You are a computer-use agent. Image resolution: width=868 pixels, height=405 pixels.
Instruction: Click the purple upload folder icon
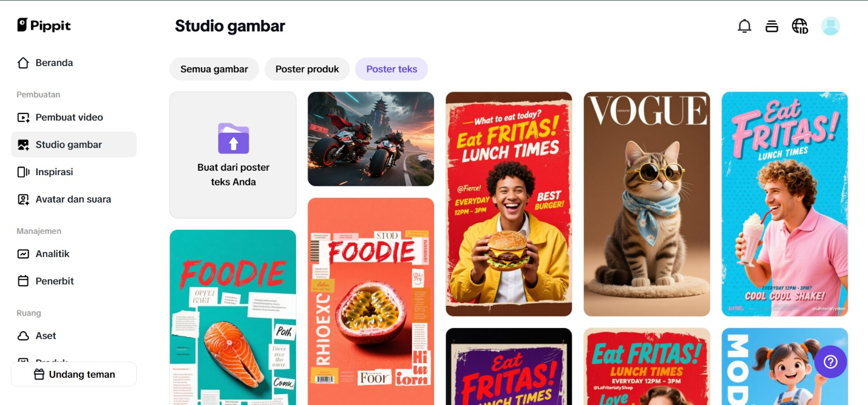point(233,139)
